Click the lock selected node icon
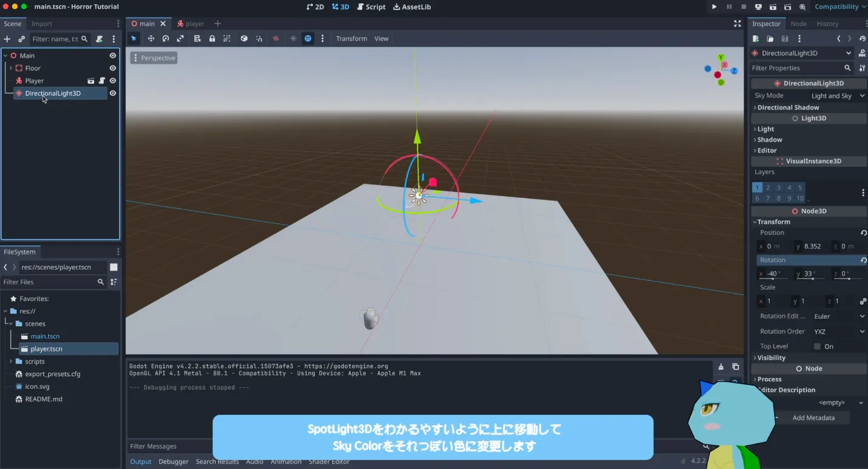Image resolution: width=868 pixels, height=469 pixels. click(x=212, y=38)
